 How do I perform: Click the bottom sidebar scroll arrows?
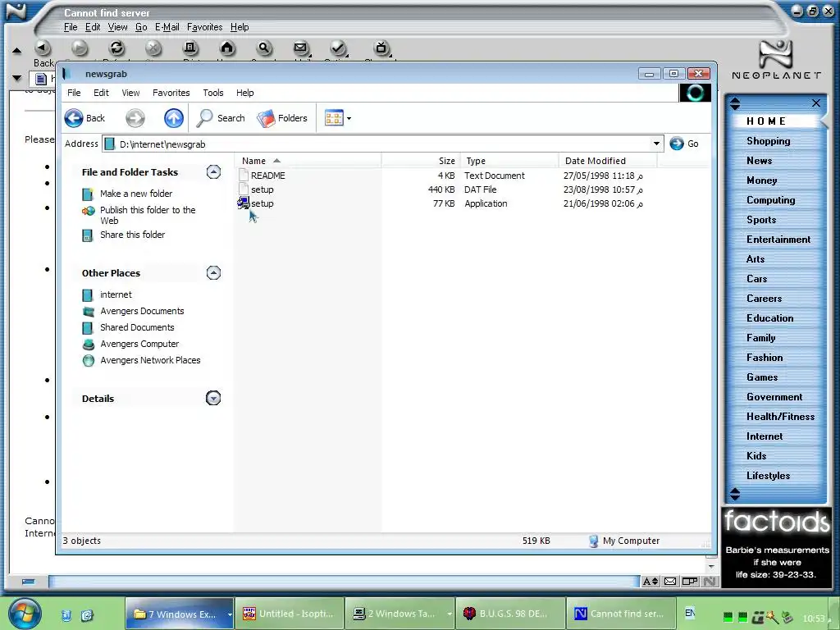tap(735, 494)
